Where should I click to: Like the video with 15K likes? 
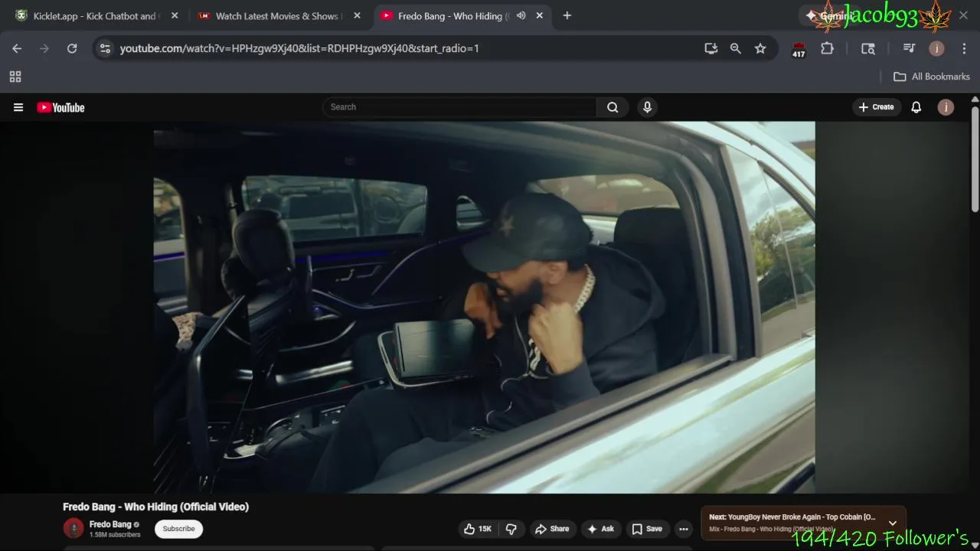click(477, 529)
